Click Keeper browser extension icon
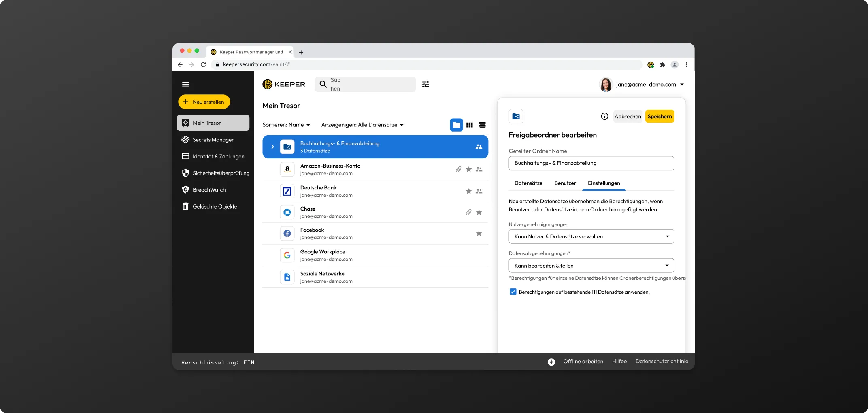The image size is (868, 413). point(651,64)
